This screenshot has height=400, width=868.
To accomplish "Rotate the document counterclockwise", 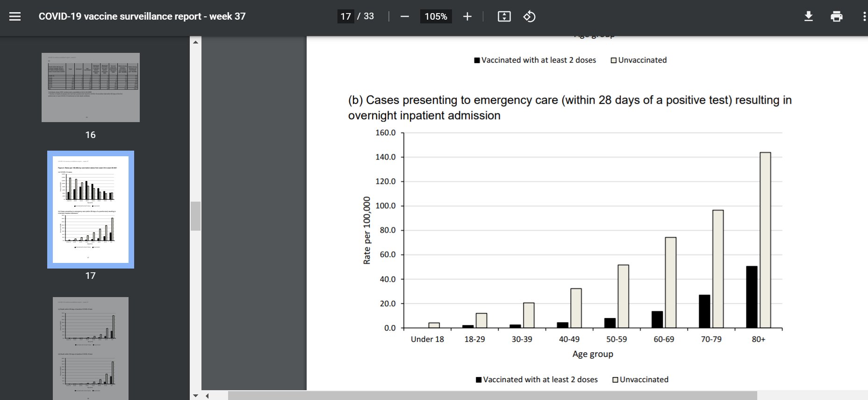I will 529,16.
